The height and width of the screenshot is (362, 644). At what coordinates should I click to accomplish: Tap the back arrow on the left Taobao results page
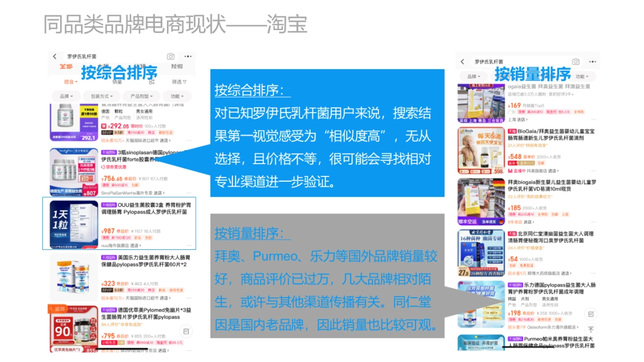(55, 56)
